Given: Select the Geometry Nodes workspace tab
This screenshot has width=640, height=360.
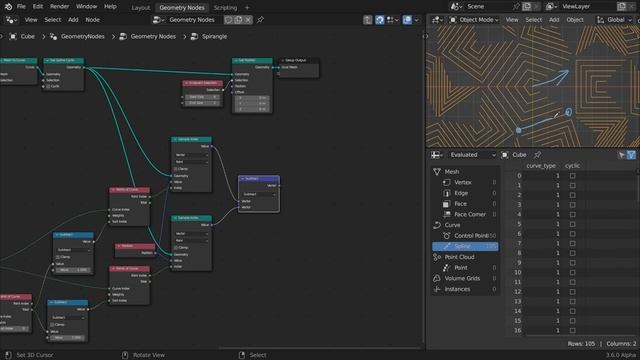Looking at the screenshot, I should pos(182,7).
